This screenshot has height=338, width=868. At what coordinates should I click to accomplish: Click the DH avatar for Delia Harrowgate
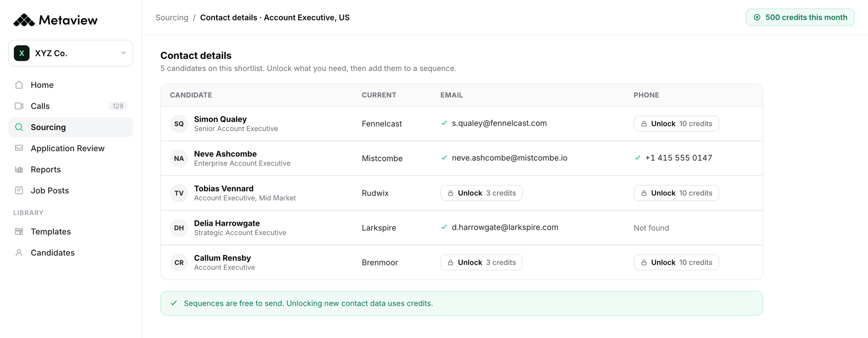pos(179,228)
